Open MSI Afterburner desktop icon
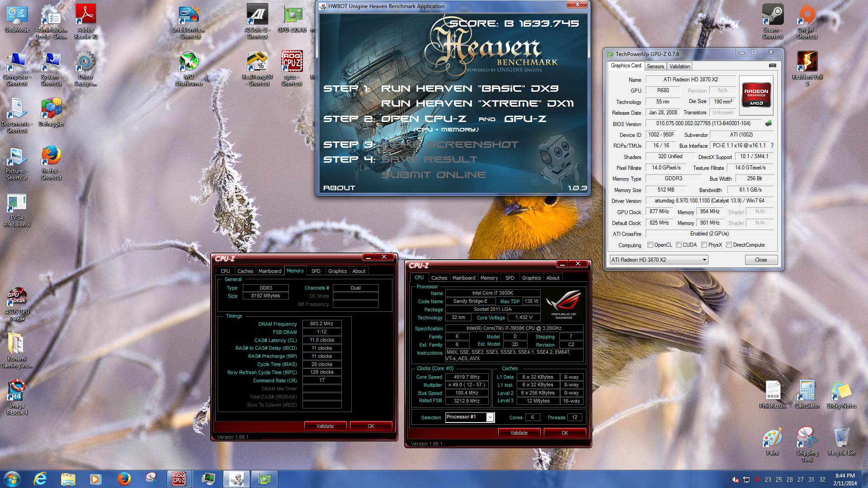Image resolution: width=868 pixels, height=488 pixels. [x=189, y=69]
